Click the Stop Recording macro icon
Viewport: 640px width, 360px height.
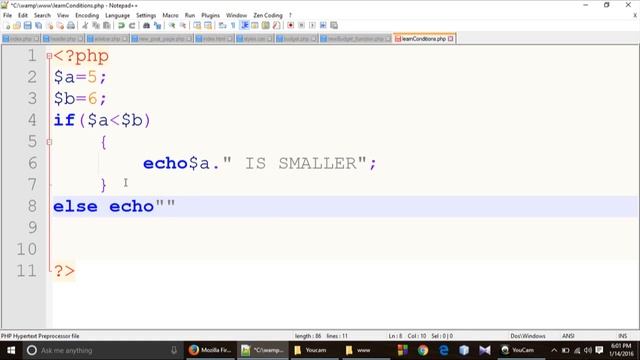click(301, 26)
